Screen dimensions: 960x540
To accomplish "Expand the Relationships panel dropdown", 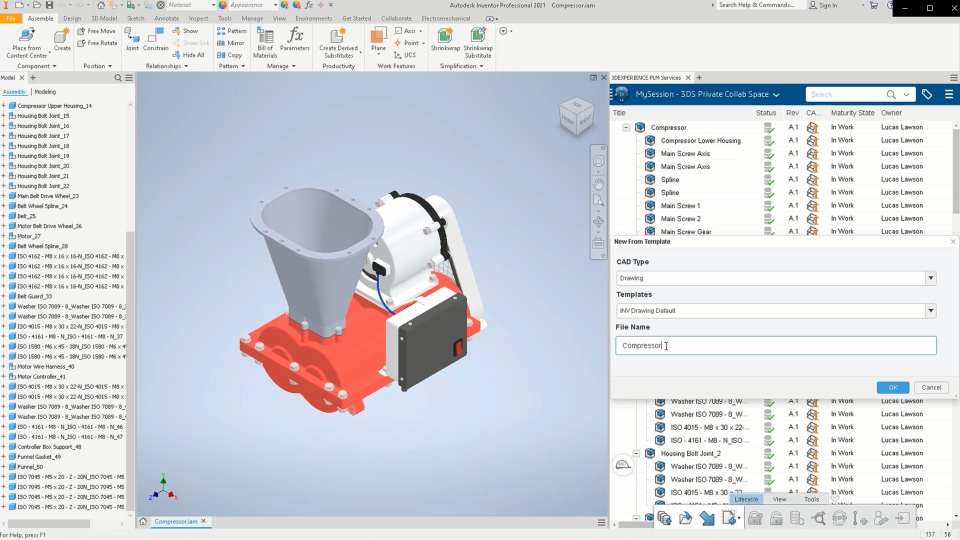I will 167,66.
